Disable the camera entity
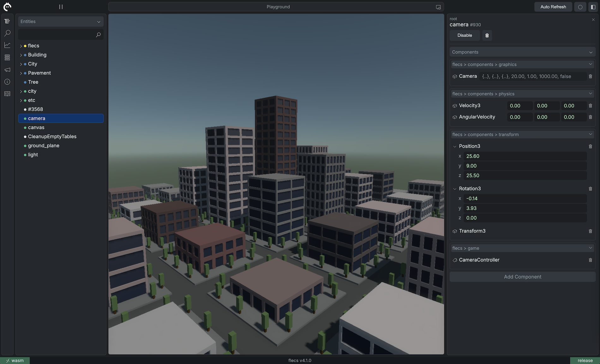 click(x=464, y=35)
